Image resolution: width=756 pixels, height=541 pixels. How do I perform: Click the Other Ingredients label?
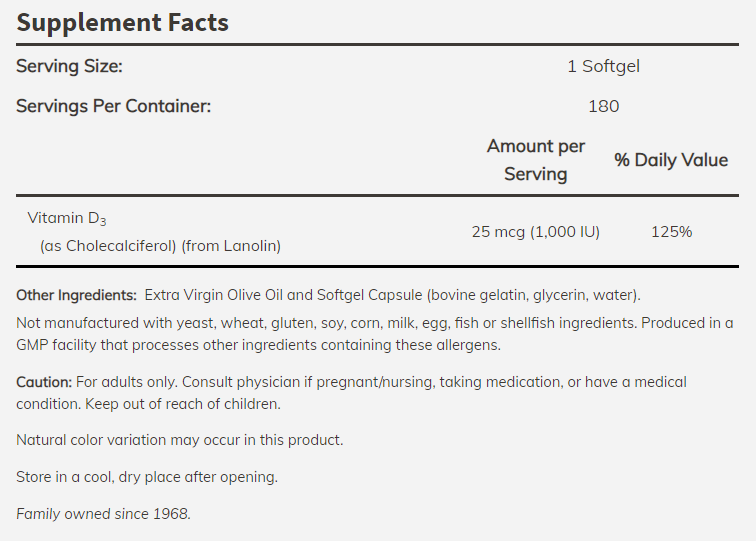(x=76, y=295)
